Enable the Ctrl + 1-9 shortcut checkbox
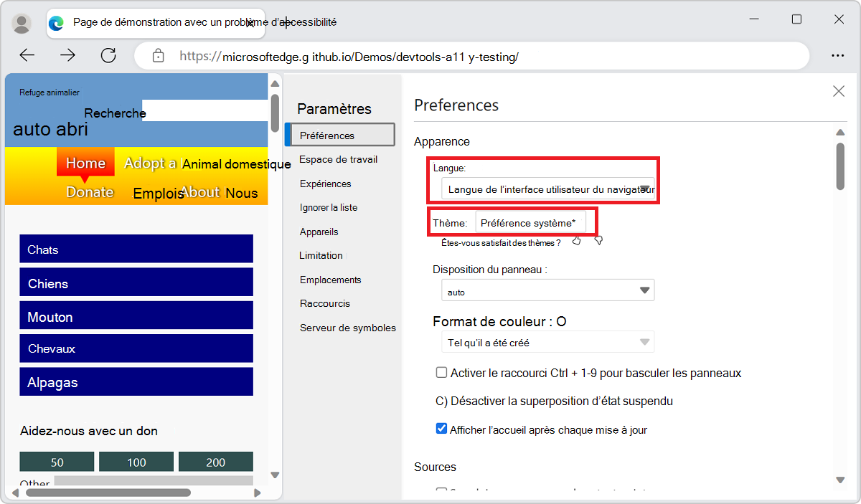 coord(441,373)
